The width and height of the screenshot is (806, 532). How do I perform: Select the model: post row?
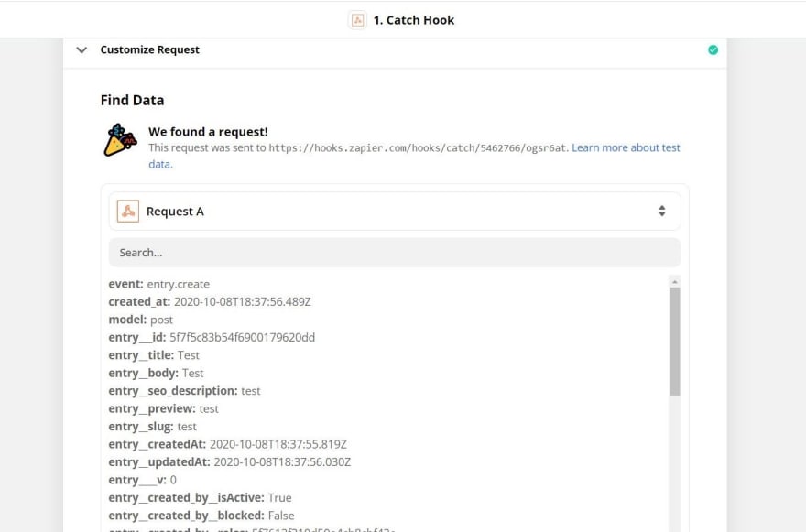pos(140,320)
